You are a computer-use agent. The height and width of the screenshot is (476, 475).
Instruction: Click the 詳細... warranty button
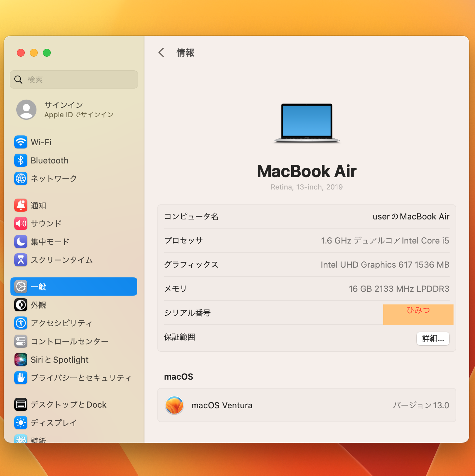point(433,339)
